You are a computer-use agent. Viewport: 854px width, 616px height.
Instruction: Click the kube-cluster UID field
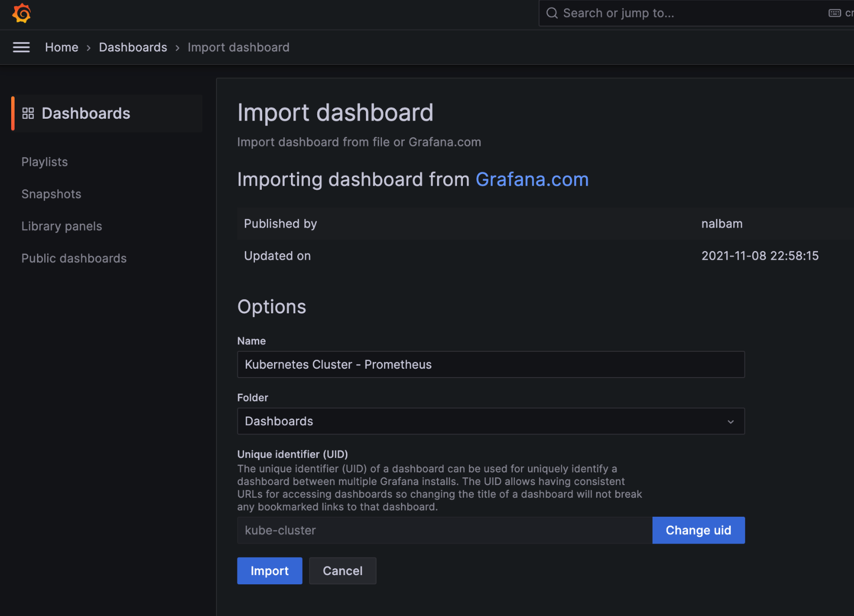(x=445, y=531)
